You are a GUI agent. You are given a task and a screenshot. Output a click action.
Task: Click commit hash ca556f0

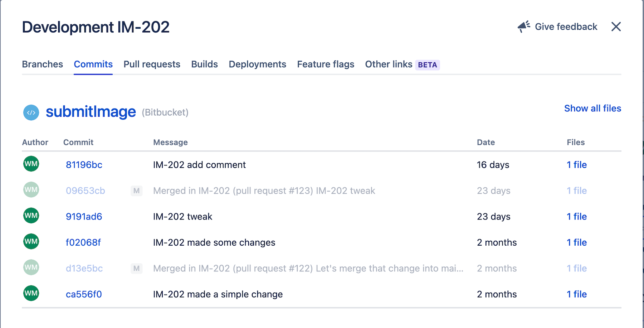coord(83,294)
